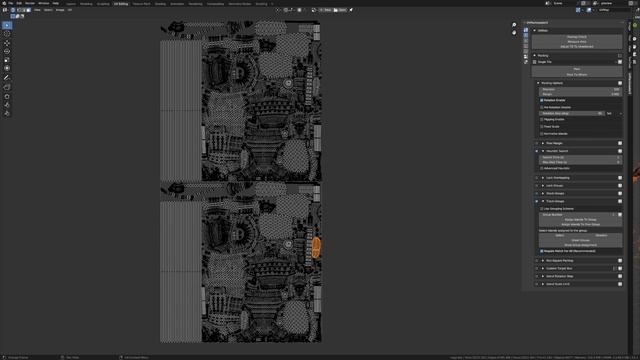Enable Advanced Heuristic checkbox
The height and width of the screenshot is (360, 640).
click(542, 168)
